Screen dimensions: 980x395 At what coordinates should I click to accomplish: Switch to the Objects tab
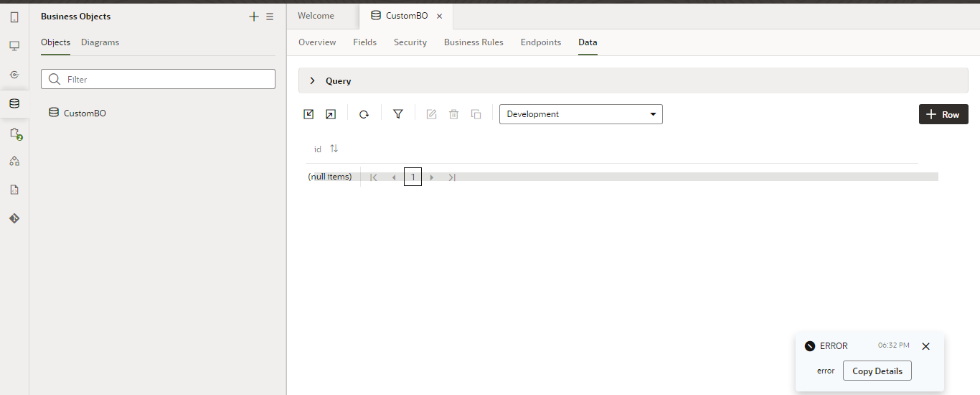pyautogui.click(x=55, y=42)
